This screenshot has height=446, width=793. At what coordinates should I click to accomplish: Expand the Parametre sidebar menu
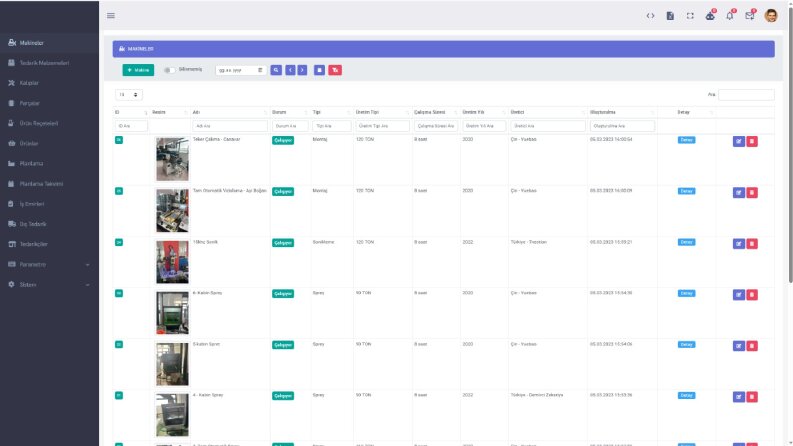pos(50,264)
